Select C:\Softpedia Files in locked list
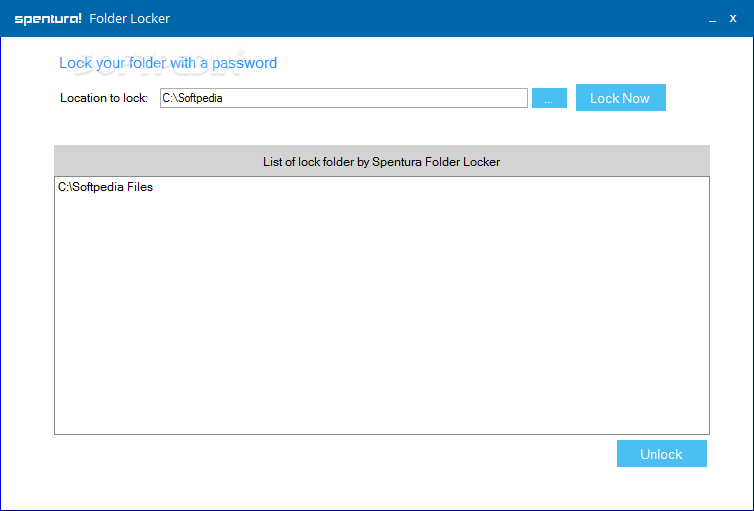The width and height of the screenshot is (754, 511). click(105, 187)
